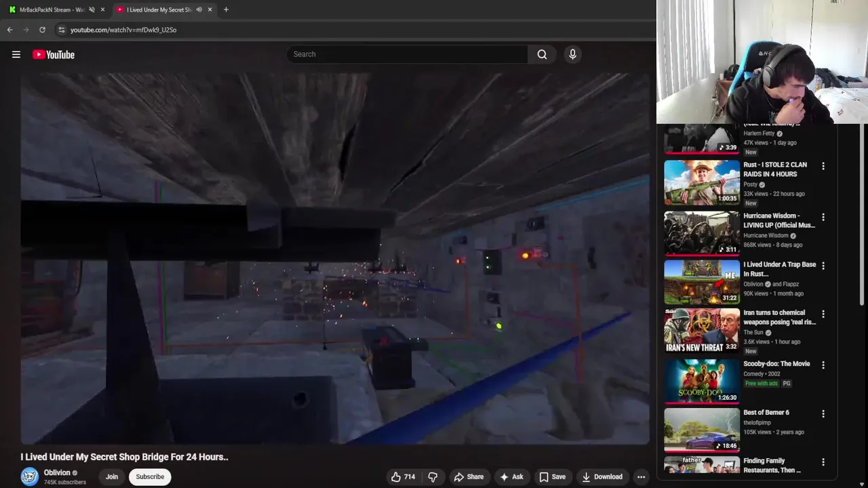Click the main video player
Screen dimensions: 868x488
click(x=335, y=259)
